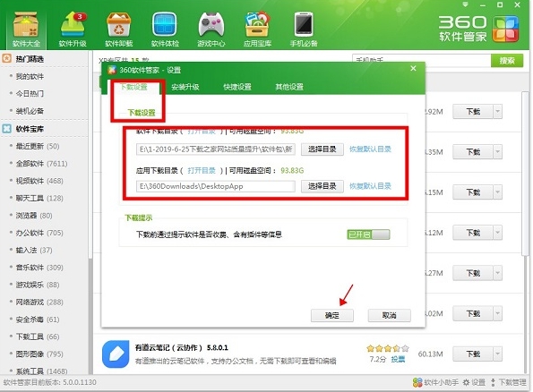Expand dropdown arrow beside 60.13M 下载 button
533x392 pixels.
(x=498, y=354)
